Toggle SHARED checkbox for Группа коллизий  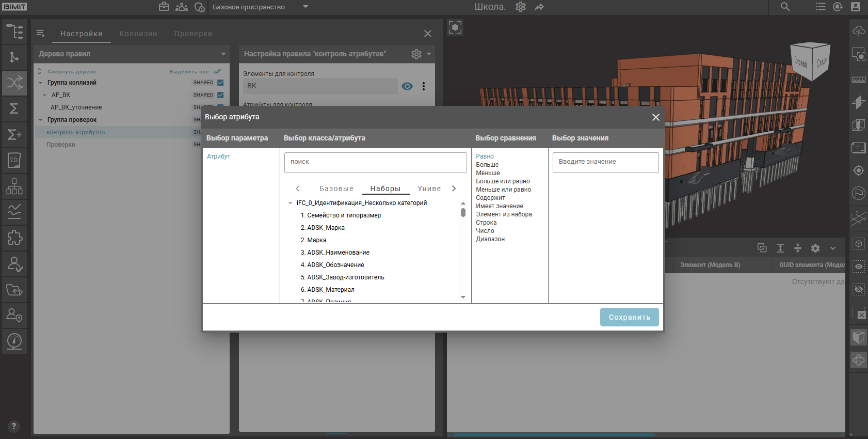pos(220,83)
